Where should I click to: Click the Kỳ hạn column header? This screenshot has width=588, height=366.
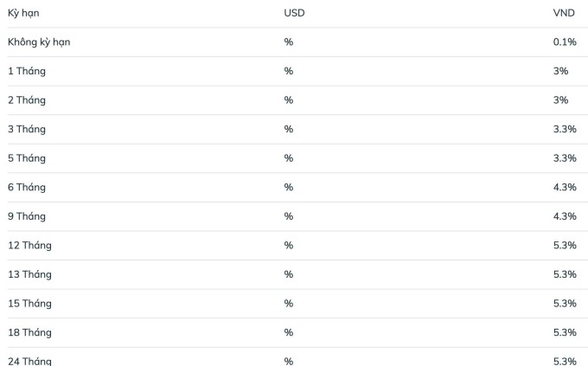(23, 13)
